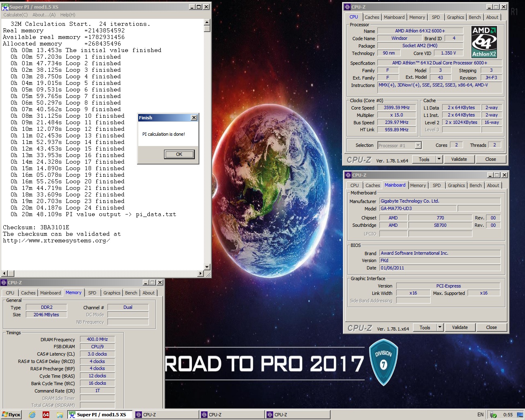Click Validate in the CPU tab window
This screenshot has width=525, height=420.
[459, 159]
